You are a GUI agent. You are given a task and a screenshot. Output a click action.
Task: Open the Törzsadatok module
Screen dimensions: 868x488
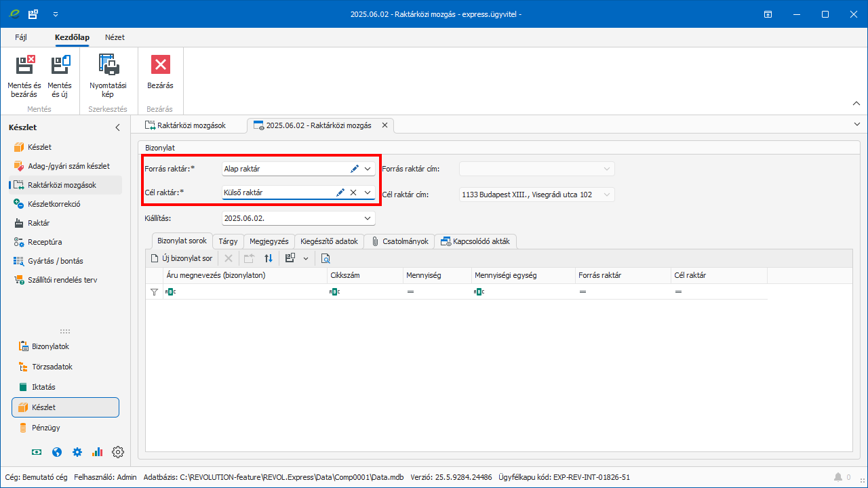pyautogui.click(x=65, y=367)
